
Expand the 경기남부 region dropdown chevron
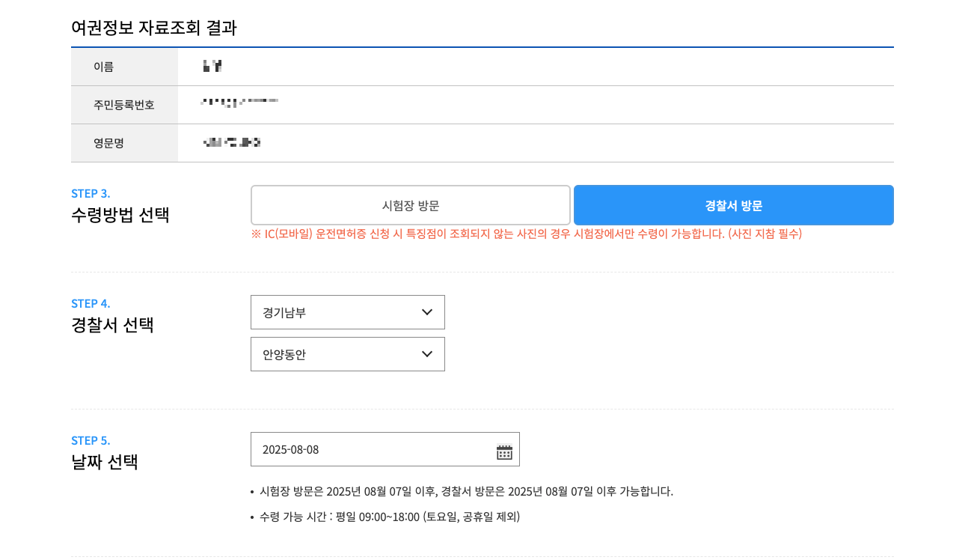point(429,312)
